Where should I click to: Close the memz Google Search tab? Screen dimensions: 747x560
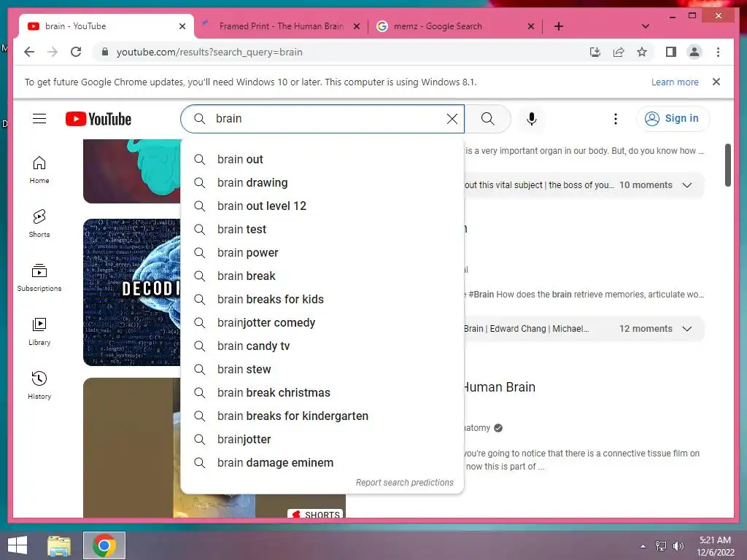tap(531, 27)
